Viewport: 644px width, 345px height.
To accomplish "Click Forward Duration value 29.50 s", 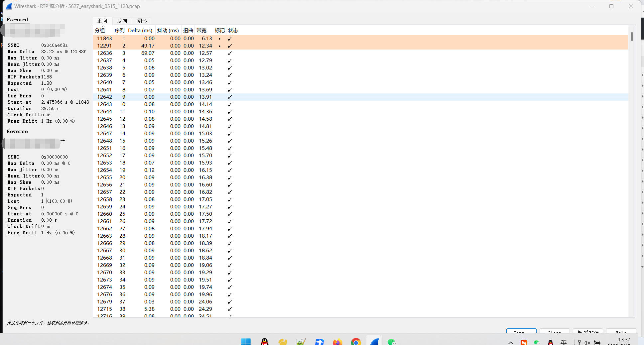I will 50,108.
